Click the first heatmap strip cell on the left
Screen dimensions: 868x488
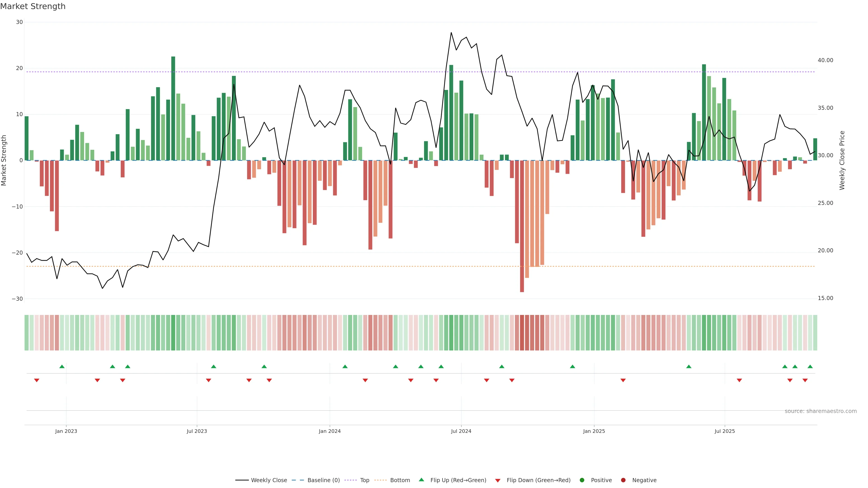(x=26, y=333)
